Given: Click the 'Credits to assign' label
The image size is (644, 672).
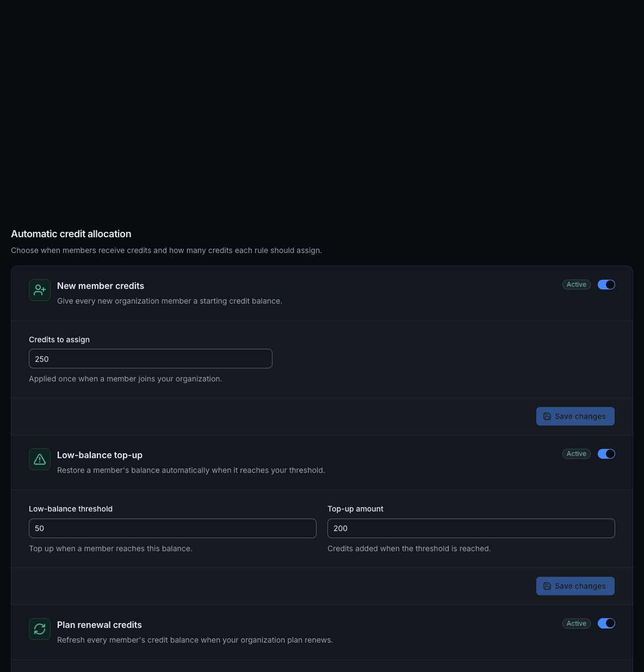Looking at the screenshot, I should [59, 340].
